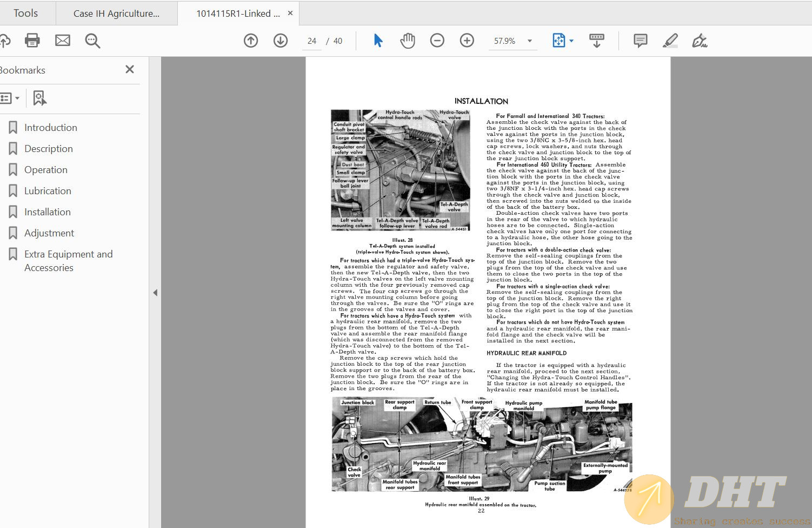
Task: Activate the hand pan tool
Action: tap(408, 41)
